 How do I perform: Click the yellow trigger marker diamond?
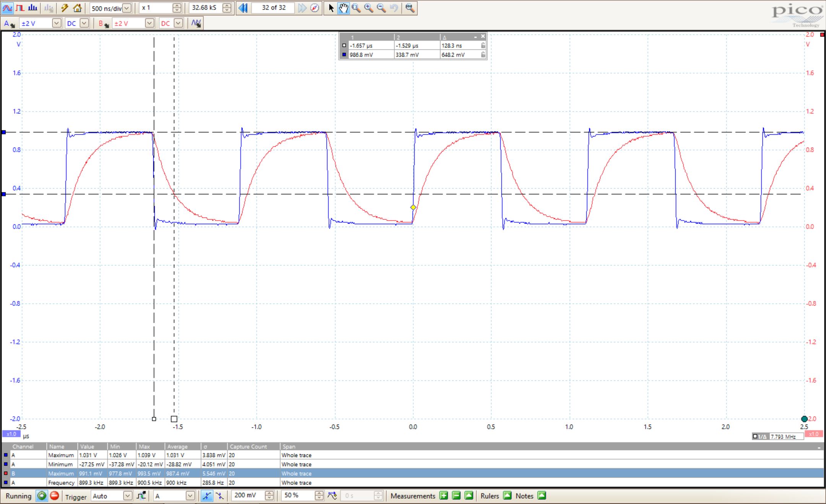(x=413, y=207)
